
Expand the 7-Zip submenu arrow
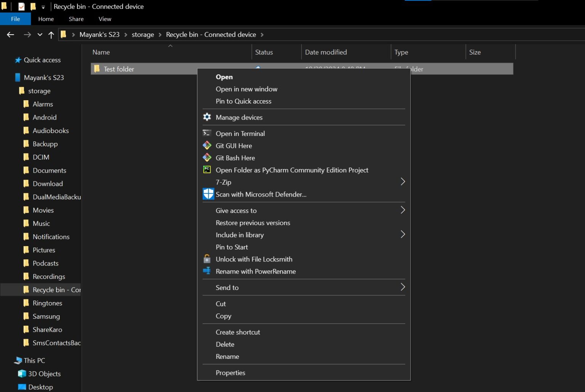coord(403,182)
